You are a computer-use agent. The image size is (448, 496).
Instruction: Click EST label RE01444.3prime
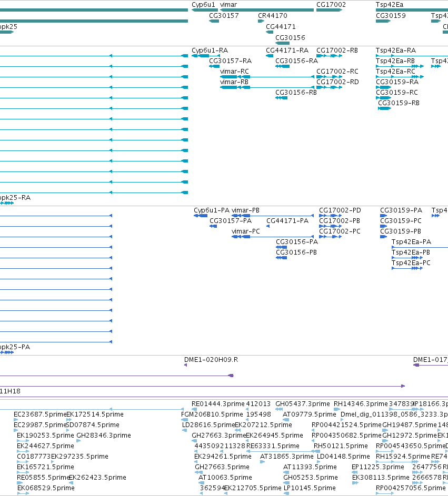tap(218, 404)
